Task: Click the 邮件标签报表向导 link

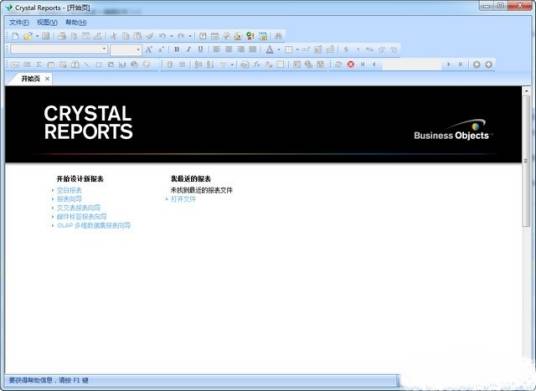Action: point(82,217)
